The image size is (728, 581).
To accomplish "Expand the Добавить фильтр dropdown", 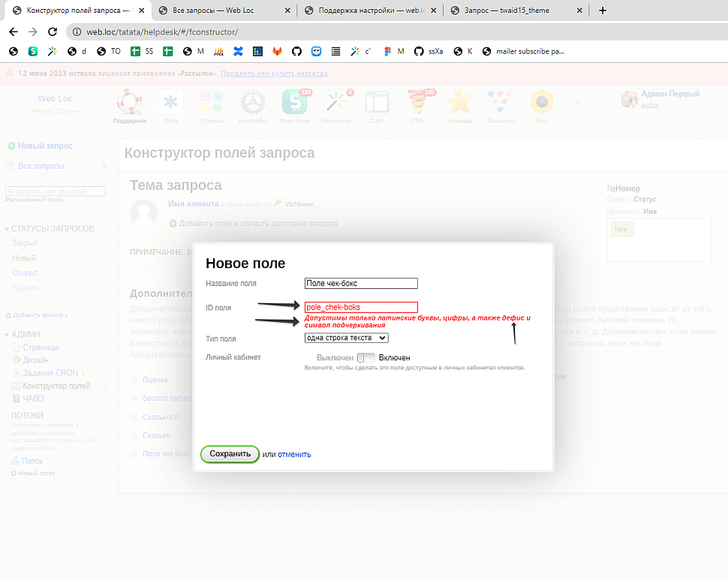I will point(38,315).
